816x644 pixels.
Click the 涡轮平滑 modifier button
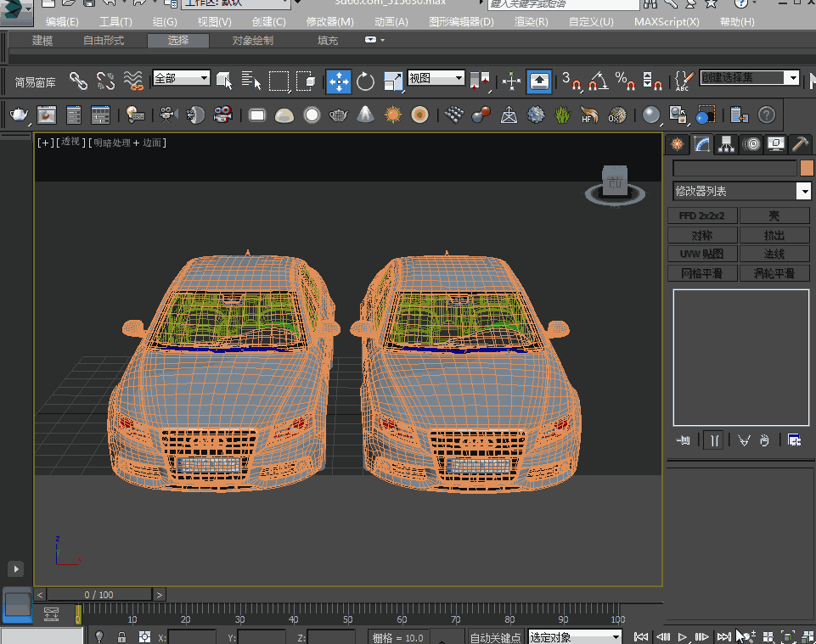774,273
